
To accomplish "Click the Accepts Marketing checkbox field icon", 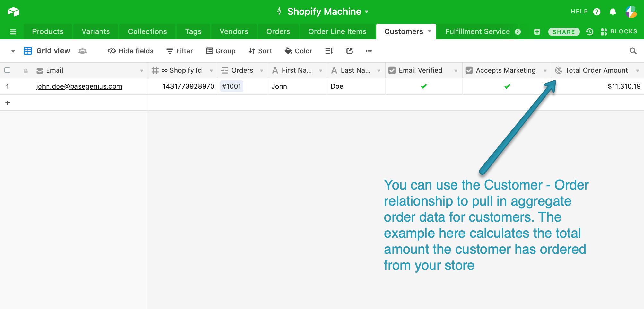I will click(x=469, y=70).
